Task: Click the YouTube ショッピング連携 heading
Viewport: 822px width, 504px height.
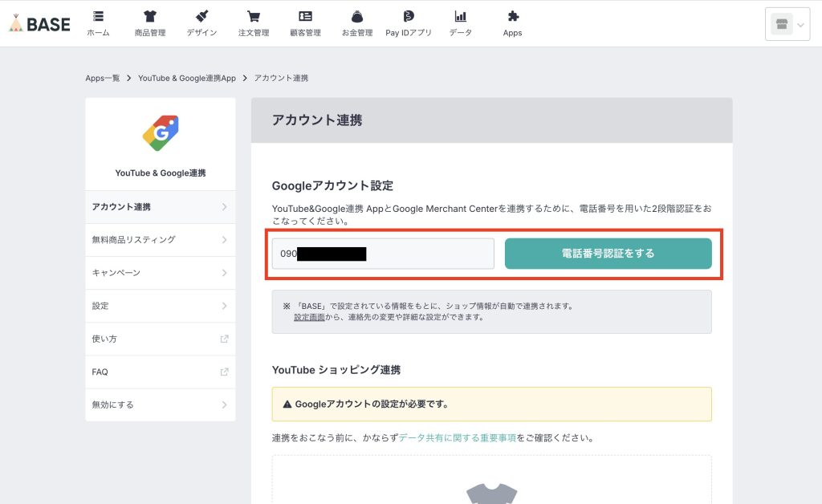Action: coord(336,370)
